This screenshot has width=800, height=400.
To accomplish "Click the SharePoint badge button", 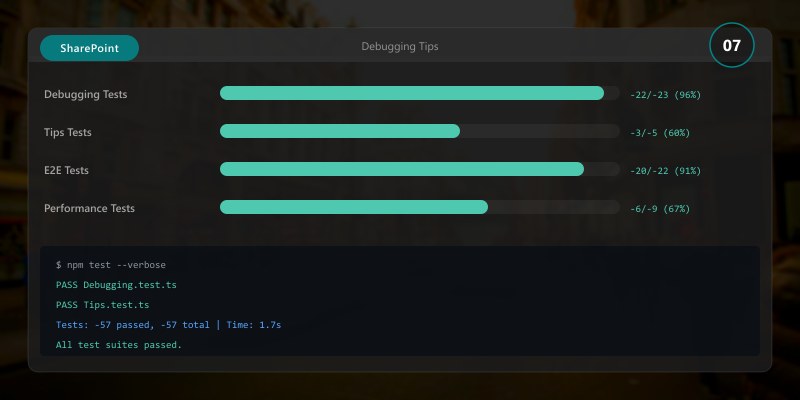I will [x=89, y=48].
